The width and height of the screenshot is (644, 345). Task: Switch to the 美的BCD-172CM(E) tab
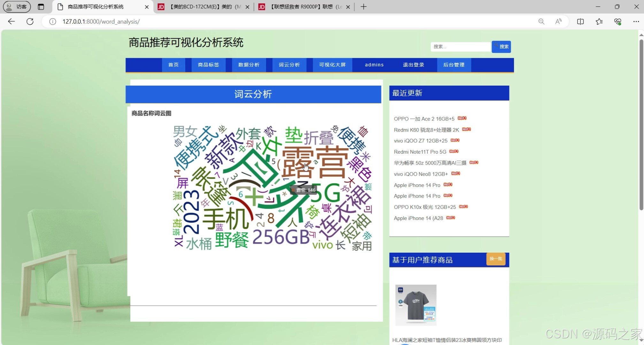point(203,7)
